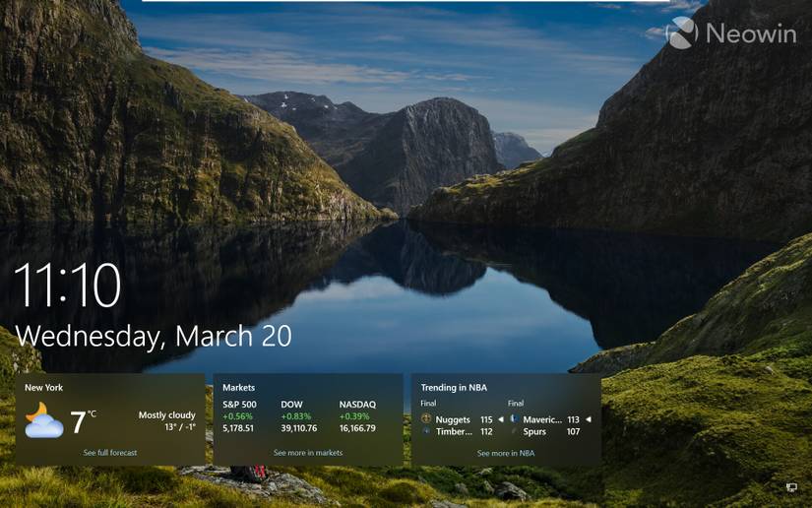This screenshot has height=508, width=812.
Task: Click the partly cloudy moon weather icon
Action: click(44, 421)
